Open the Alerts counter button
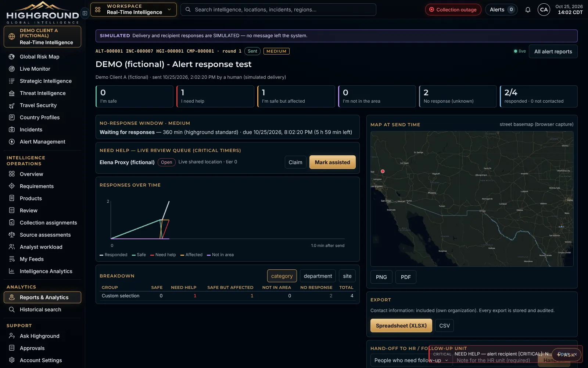The height and width of the screenshot is (368, 588). pos(501,10)
